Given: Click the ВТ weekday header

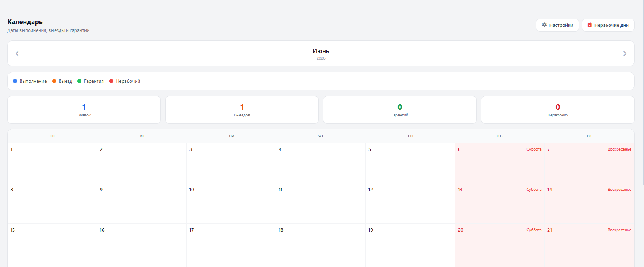Looking at the screenshot, I should 142,136.
